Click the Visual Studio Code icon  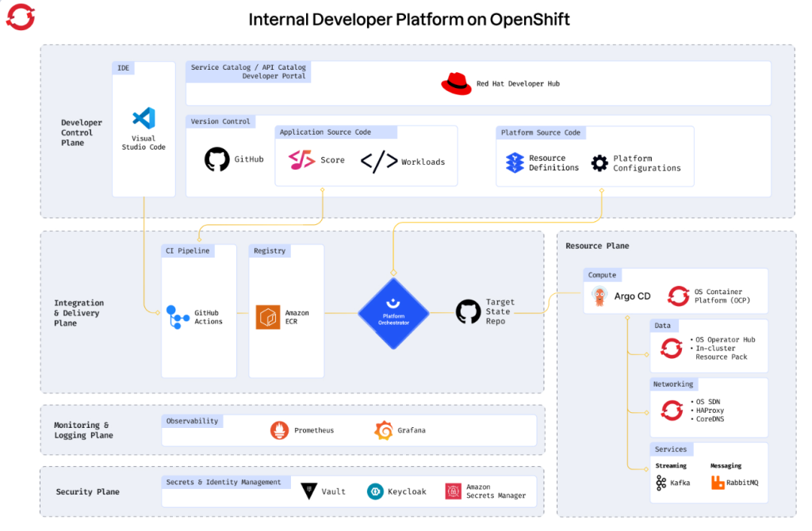(144, 119)
